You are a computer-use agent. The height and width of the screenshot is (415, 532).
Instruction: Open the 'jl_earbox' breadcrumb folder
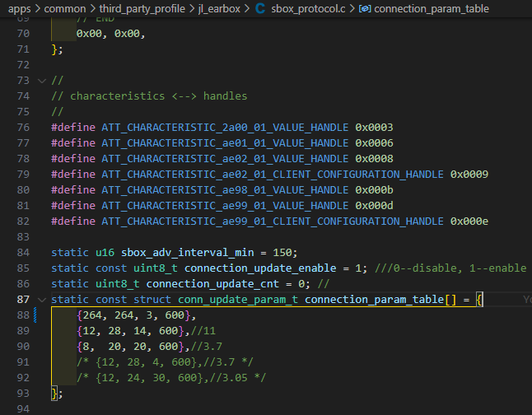[219, 8]
